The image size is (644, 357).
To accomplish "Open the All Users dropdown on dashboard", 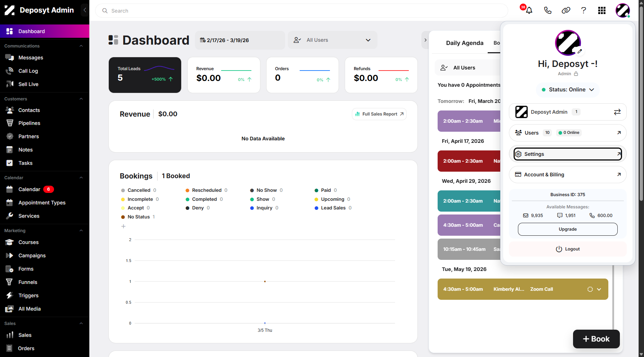I will tap(332, 40).
